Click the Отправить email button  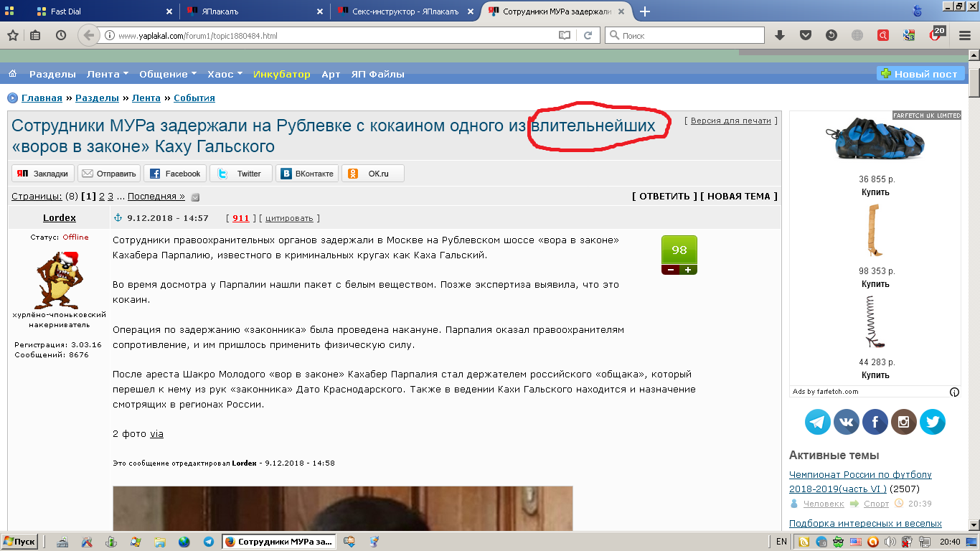[109, 174]
